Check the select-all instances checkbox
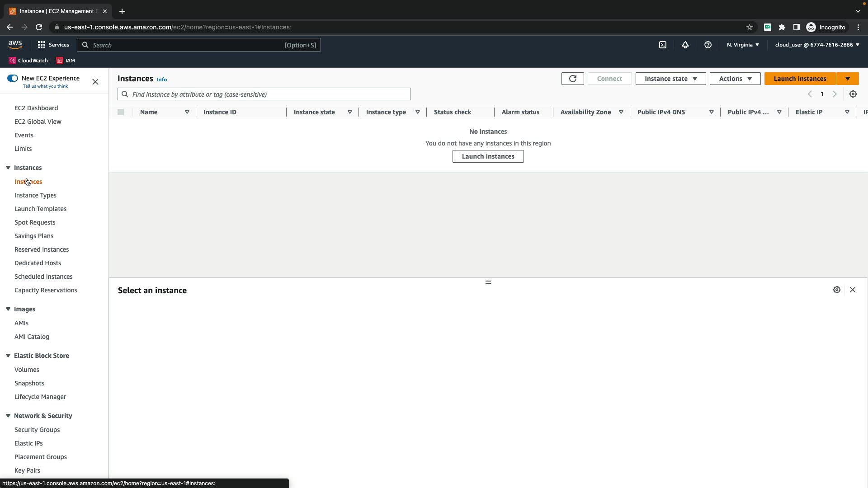This screenshot has width=868, height=488. point(121,112)
